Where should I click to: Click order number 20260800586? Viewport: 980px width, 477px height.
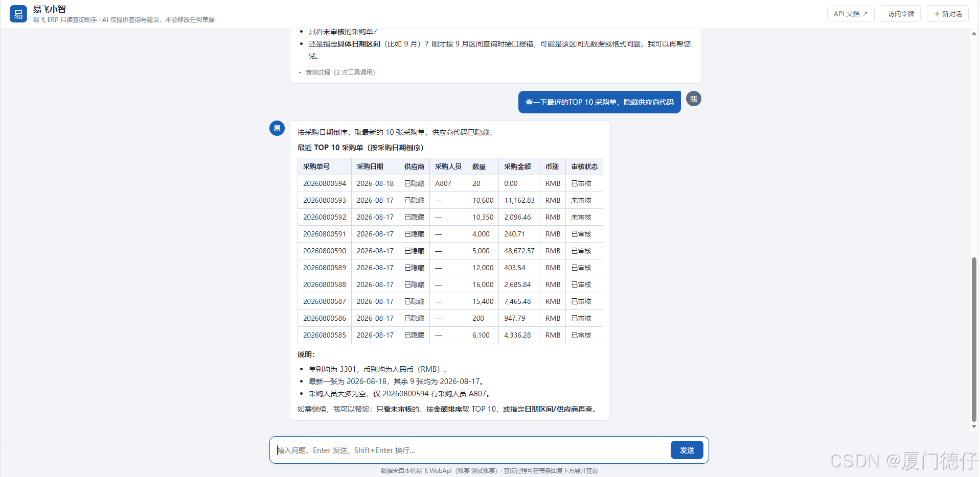click(325, 318)
